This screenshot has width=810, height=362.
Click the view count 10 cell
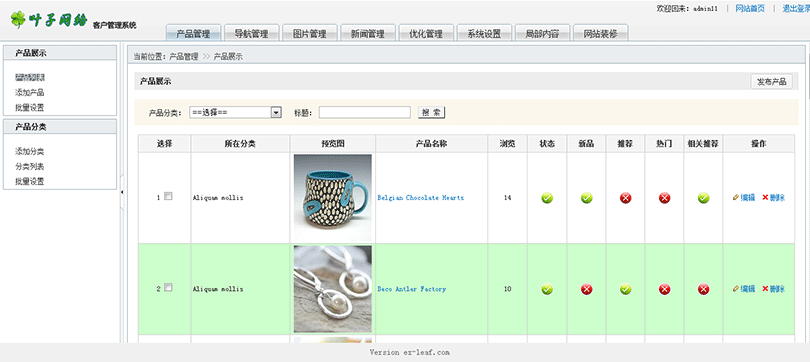click(x=508, y=289)
